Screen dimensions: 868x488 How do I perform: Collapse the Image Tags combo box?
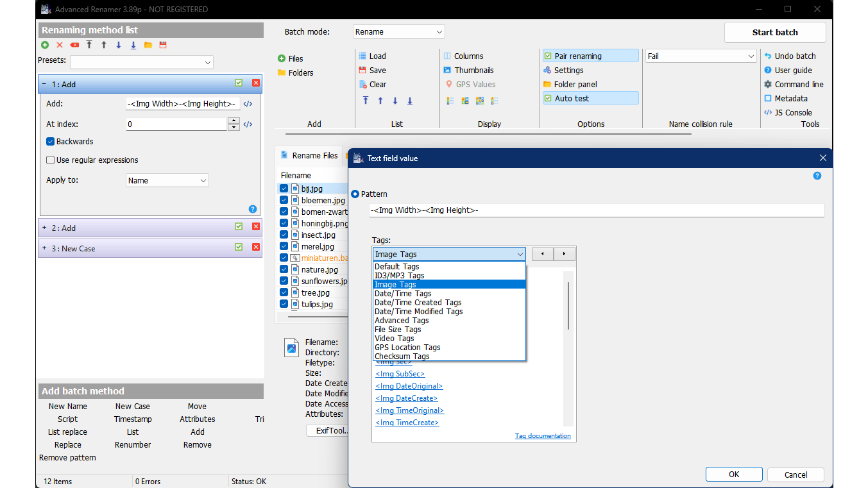(448, 254)
